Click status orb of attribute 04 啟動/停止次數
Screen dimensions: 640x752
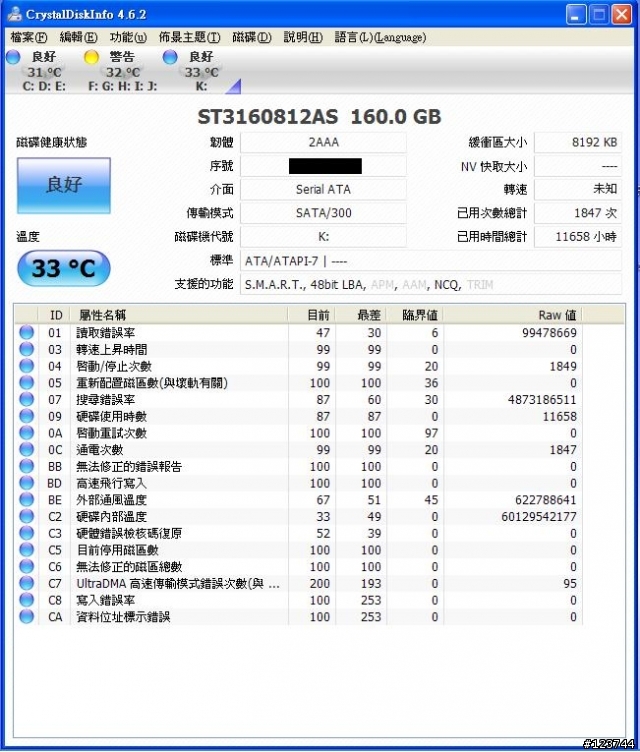pos(26,366)
